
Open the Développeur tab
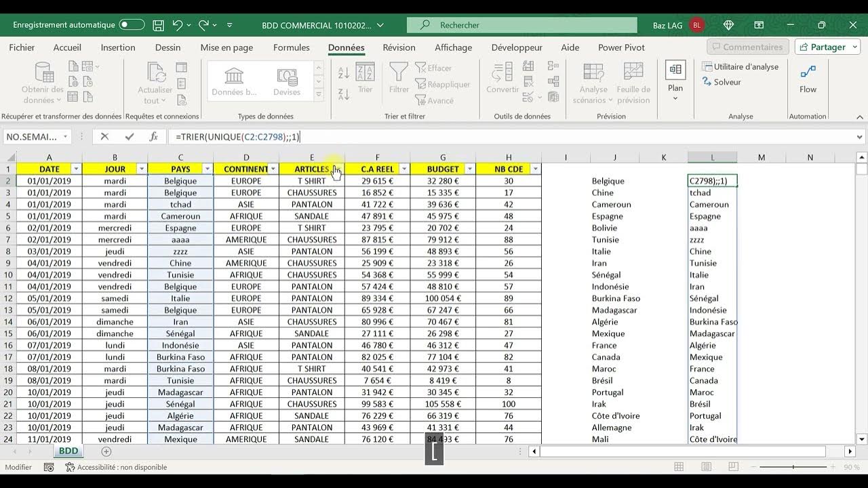(517, 47)
